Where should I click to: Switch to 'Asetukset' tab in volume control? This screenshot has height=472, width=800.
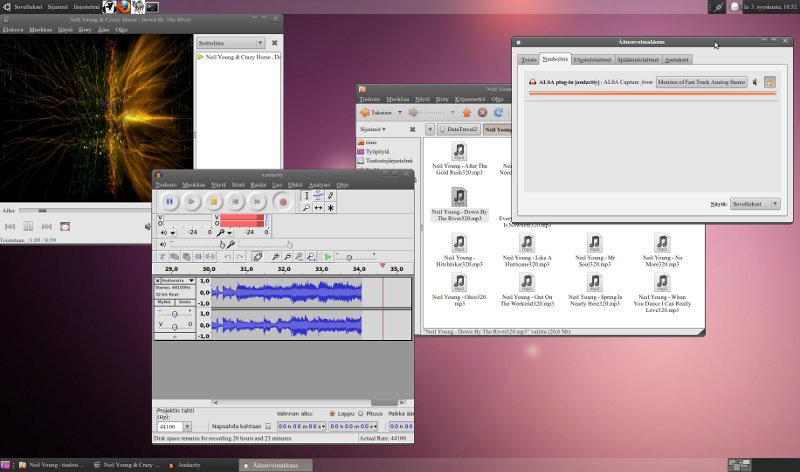pyautogui.click(x=677, y=60)
